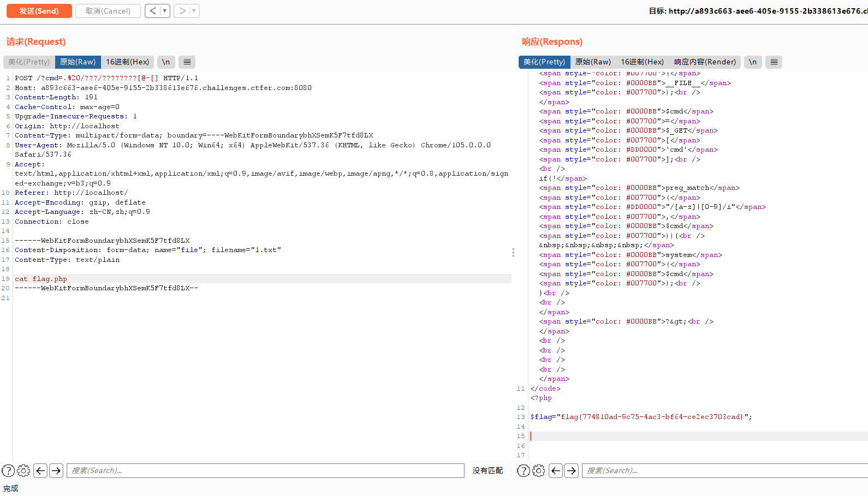Screen dimensions: 868x496
Task: Click the preg_match span line in response
Action: click(x=639, y=188)
